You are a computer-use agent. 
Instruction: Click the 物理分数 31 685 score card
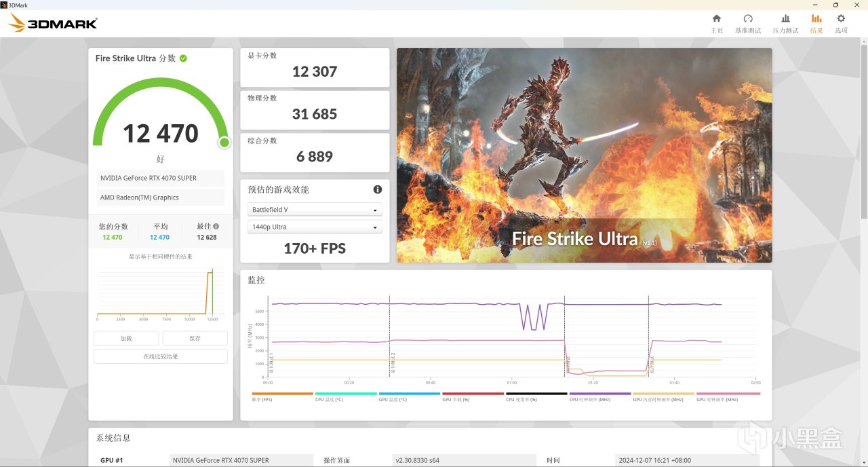[315, 110]
